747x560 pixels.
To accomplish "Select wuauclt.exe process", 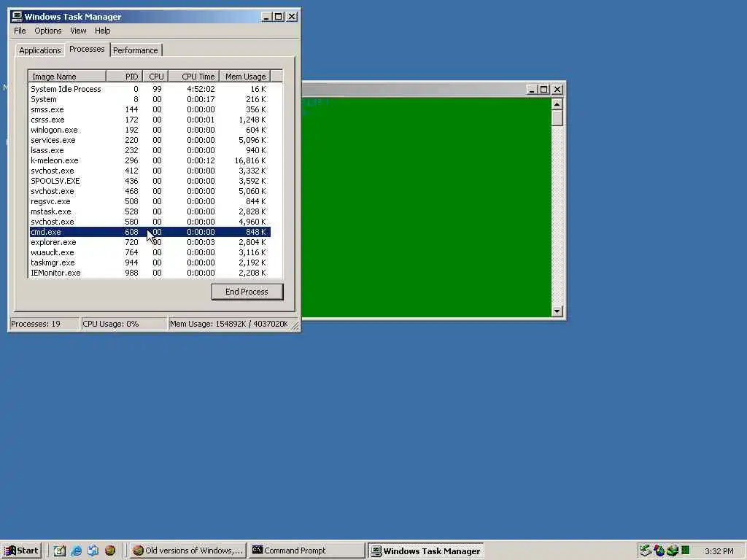I will (x=150, y=252).
